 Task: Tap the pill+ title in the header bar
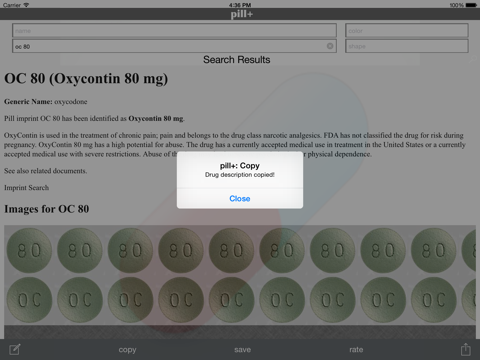coord(242,14)
